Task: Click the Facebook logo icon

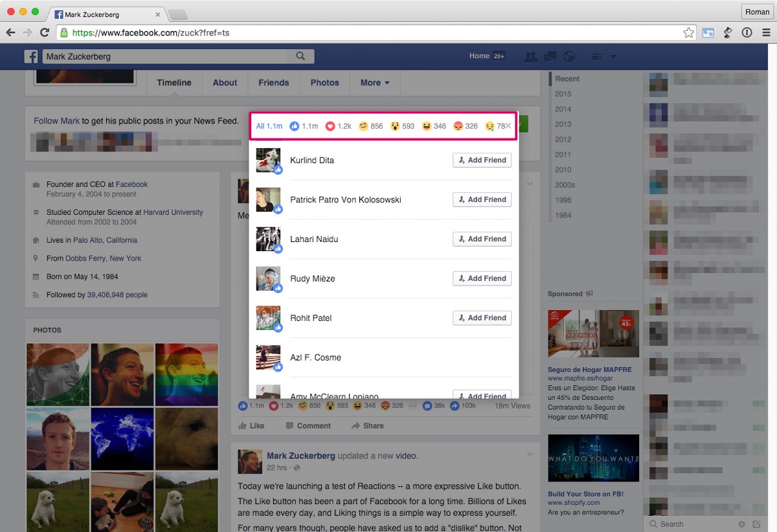Action: tap(31, 57)
